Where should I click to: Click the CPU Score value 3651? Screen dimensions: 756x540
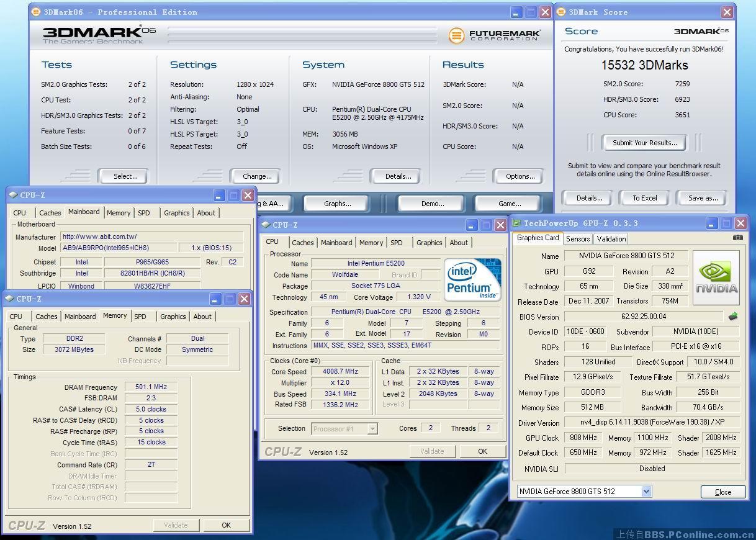682,115
